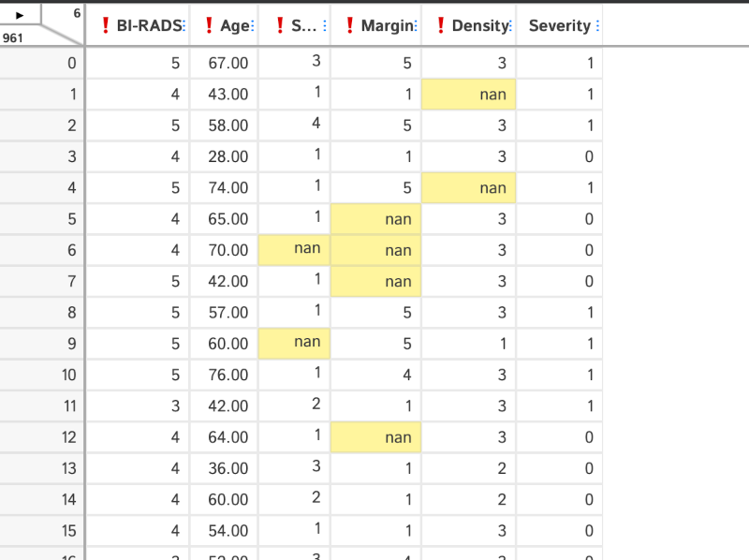Viewport: 749px width, 560px height.
Task: Click the highlighted nan Density cell in row 1
Action: tap(469, 94)
